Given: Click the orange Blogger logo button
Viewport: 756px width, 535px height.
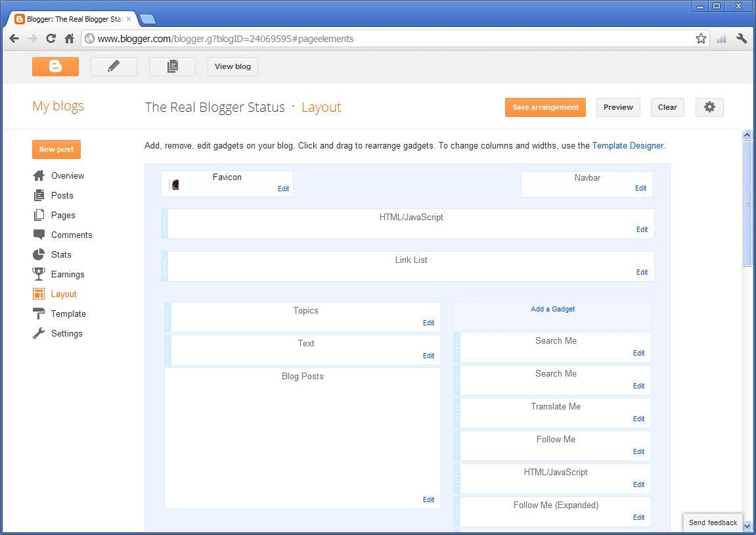Looking at the screenshot, I should 55,66.
